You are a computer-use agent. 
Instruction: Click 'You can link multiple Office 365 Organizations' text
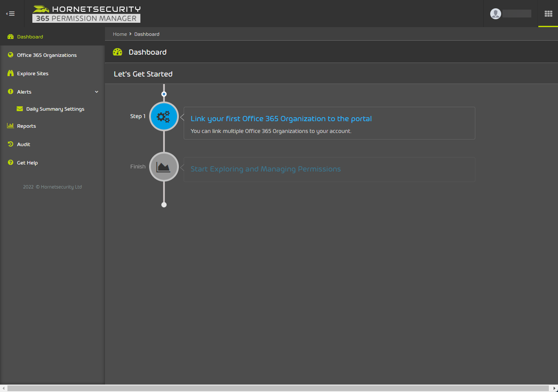coord(271,131)
